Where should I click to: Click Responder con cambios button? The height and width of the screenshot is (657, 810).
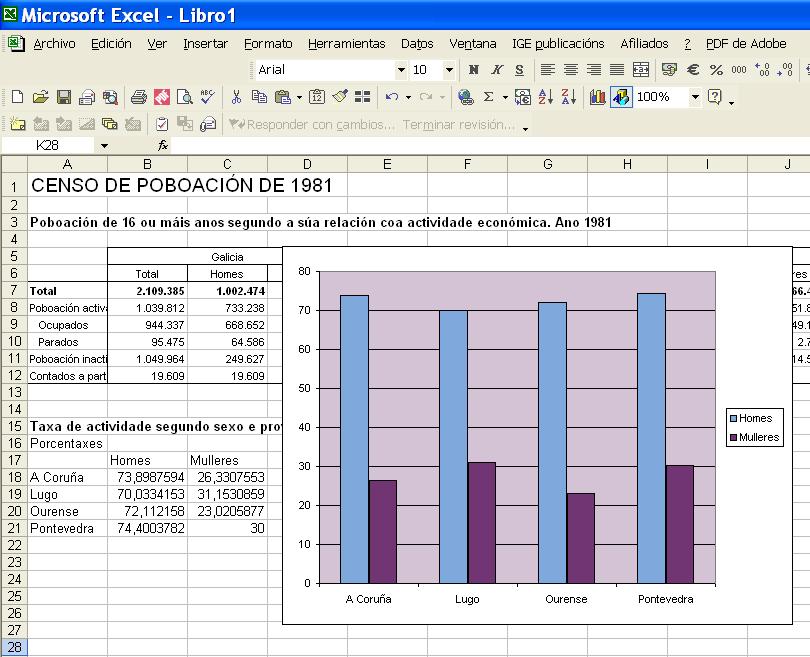click(311, 124)
